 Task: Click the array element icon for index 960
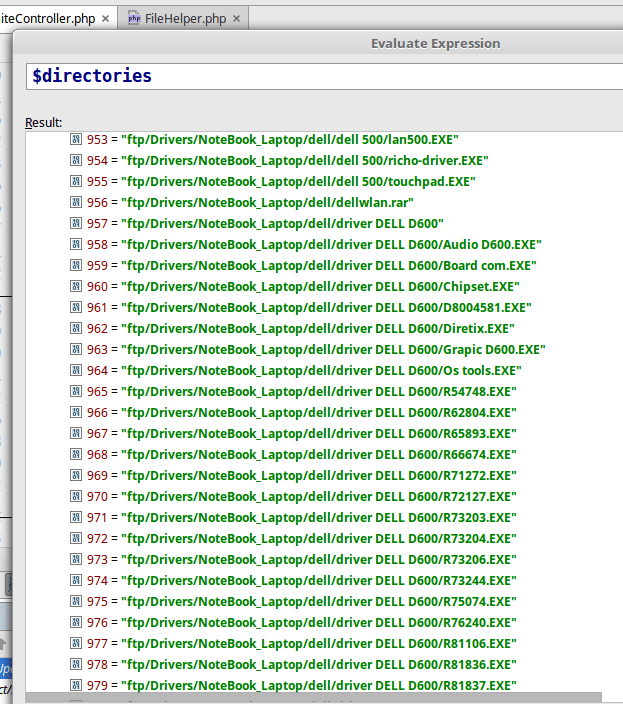tap(76, 286)
